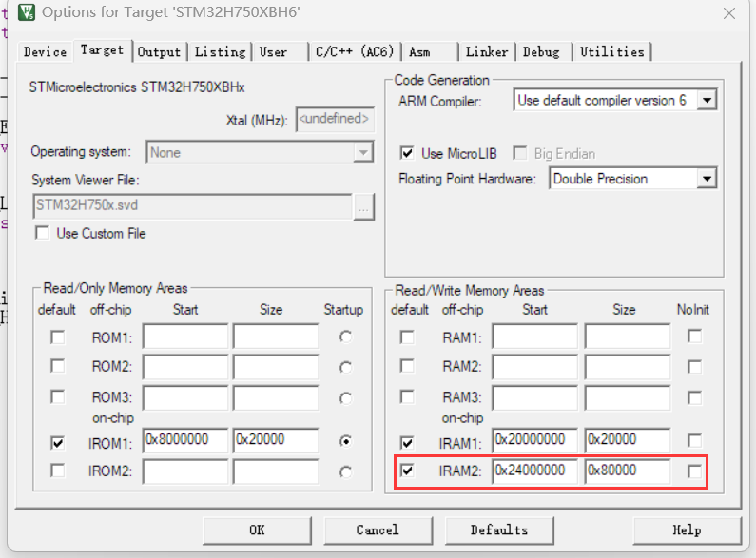Edit the IRAM2 Start address 0x24000000
756x558 pixels.
click(535, 471)
